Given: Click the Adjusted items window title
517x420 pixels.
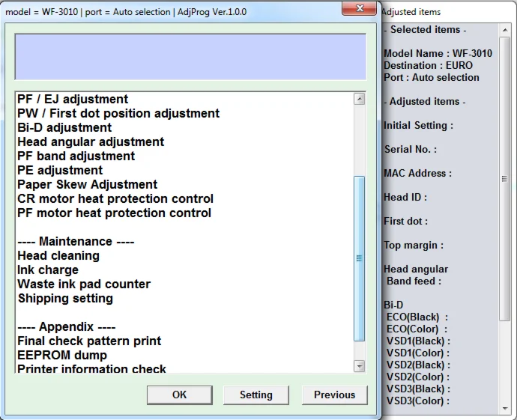Looking at the screenshot, I should pyautogui.click(x=411, y=12).
